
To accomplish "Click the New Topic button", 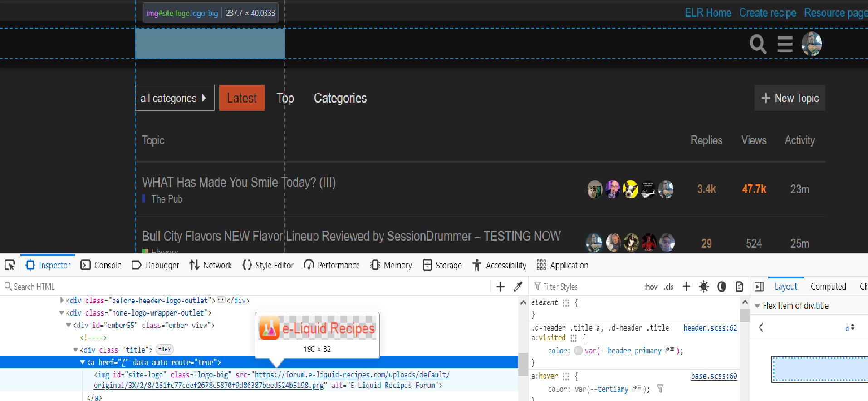I will tap(790, 98).
